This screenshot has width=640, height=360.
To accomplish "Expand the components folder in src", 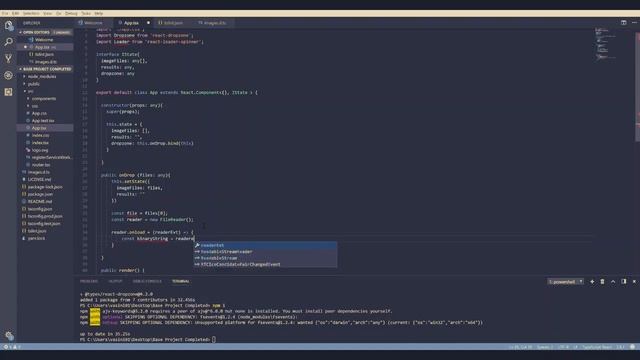I will click(44, 98).
